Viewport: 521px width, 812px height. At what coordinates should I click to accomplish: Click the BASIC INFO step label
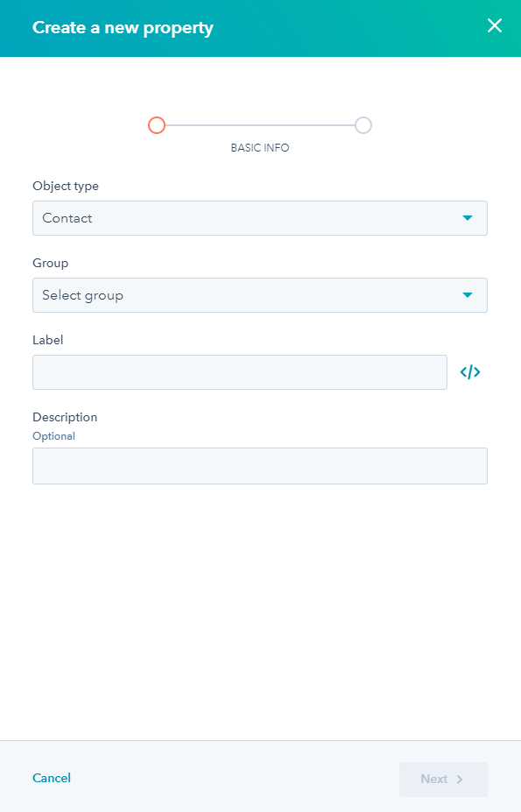260,148
